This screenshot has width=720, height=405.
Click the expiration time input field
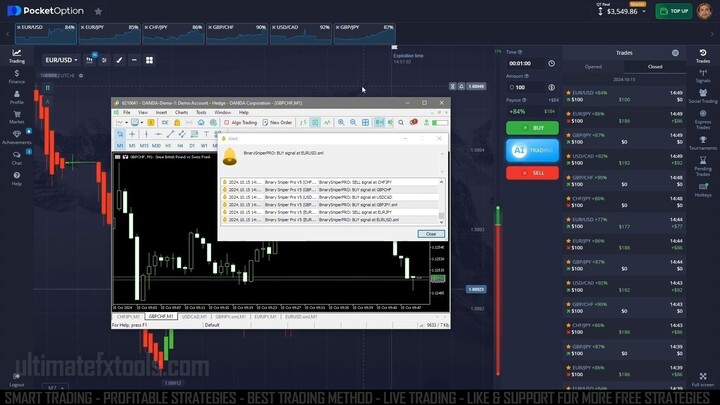click(x=526, y=63)
